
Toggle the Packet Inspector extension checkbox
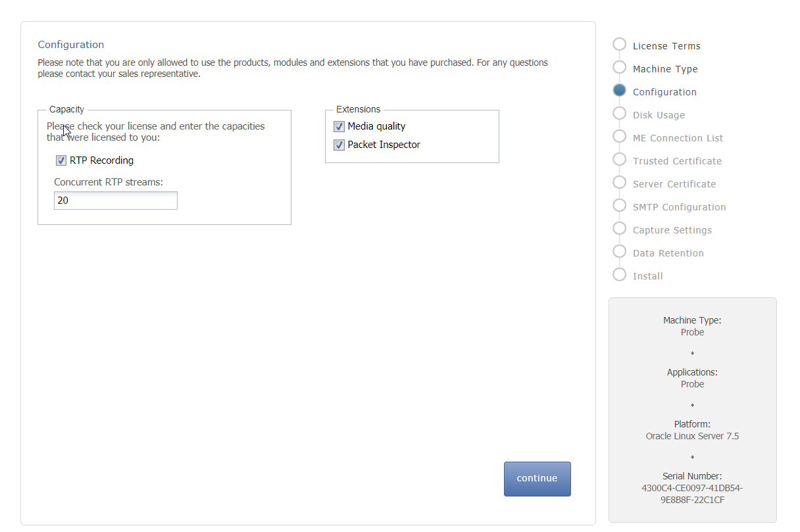pos(339,145)
